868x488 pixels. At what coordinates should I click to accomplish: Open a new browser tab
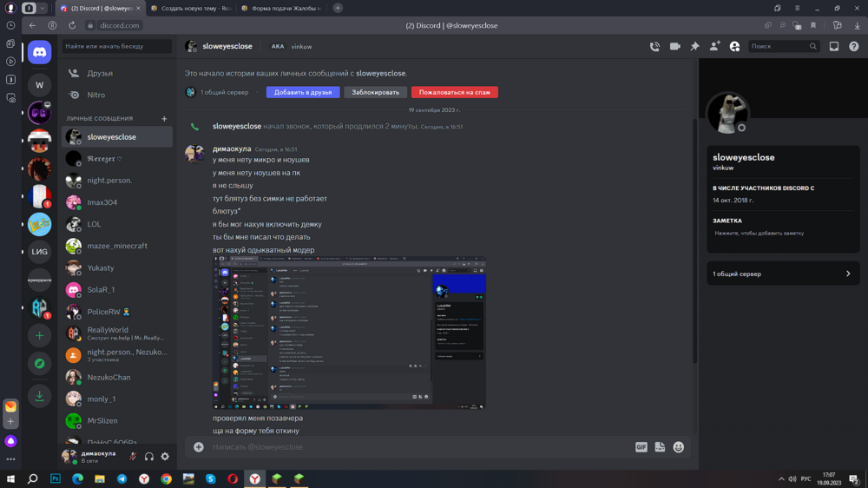click(338, 9)
